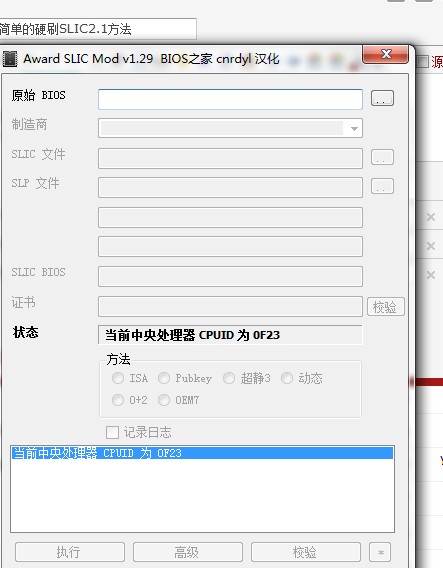Browse for the SLIC 文件

click(382, 157)
